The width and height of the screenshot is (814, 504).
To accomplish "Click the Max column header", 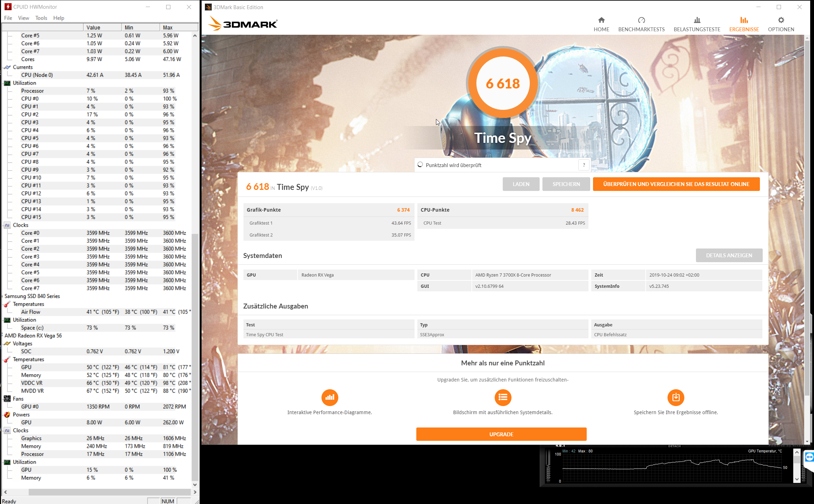I will pyautogui.click(x=179, y=27).
